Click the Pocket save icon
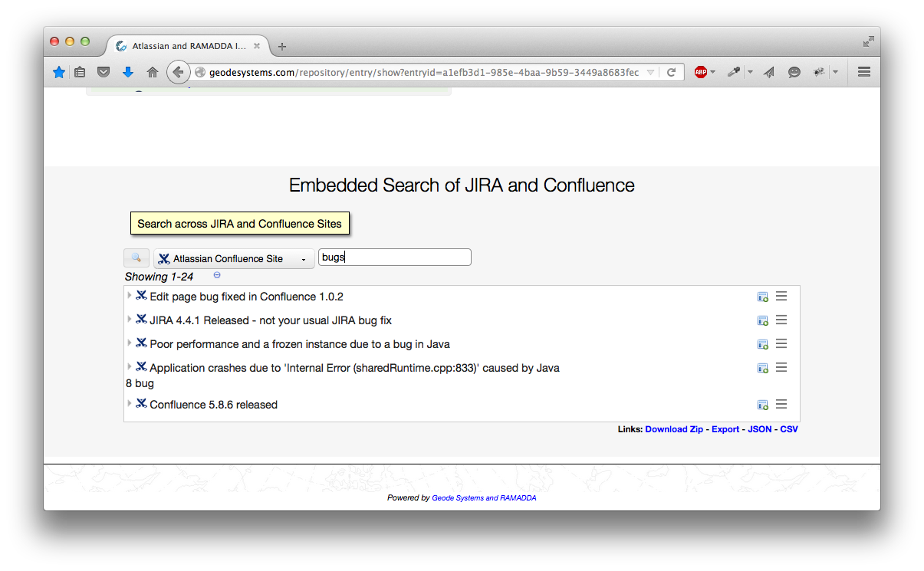The width and height of the screenshot is (924, 571). (104, 72)
